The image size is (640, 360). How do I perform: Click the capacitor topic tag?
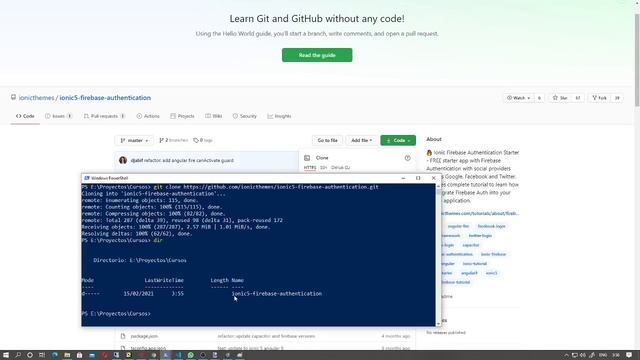(471, 245)
